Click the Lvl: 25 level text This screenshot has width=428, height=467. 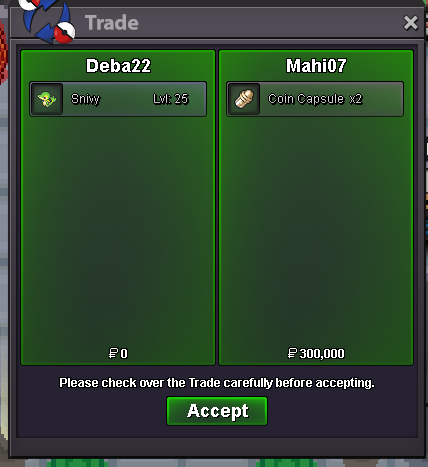[171, 99]
